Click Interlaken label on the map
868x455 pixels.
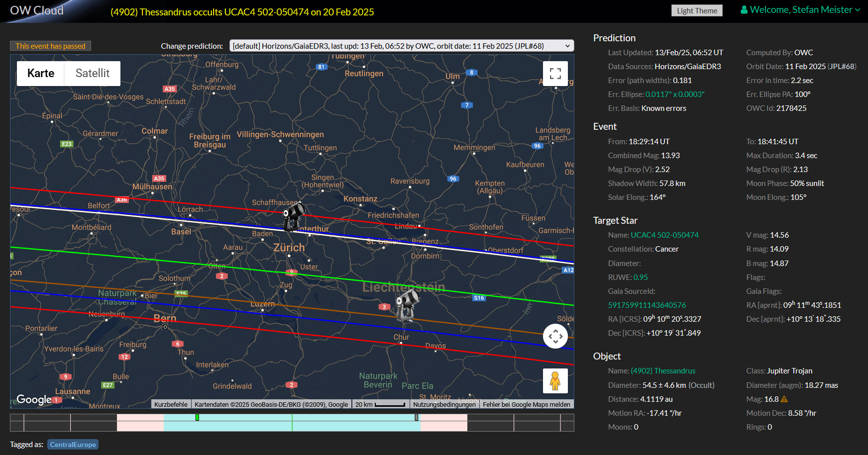[x=213, y=364]
